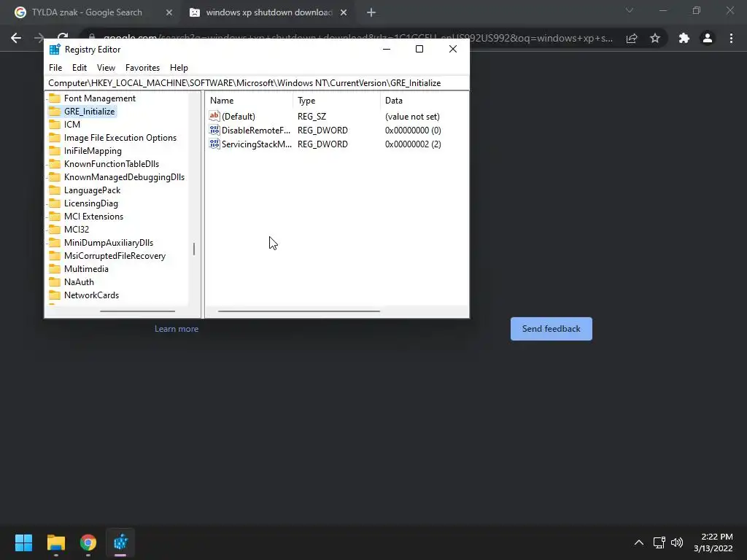Open the Registry Editor File menu
This screenshot has width=747, height=560.
click(55, 68)
